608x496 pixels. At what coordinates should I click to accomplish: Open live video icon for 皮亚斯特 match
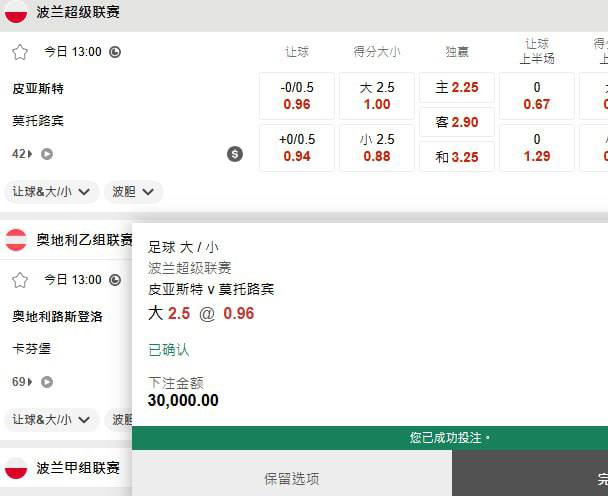pos(47,154)
